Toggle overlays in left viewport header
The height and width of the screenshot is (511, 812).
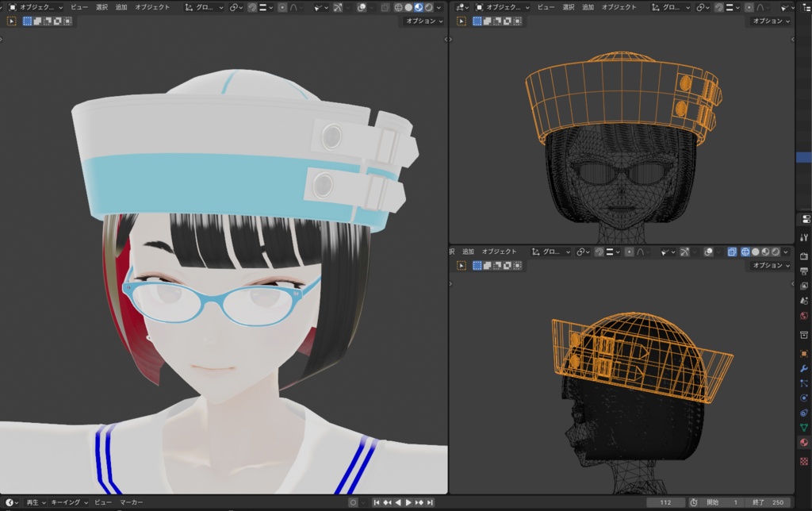362,7
